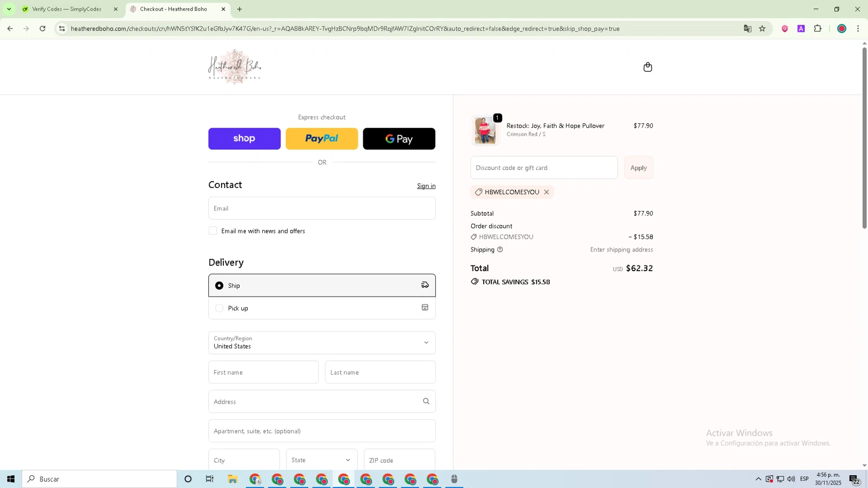Click the red shield extension icon
Viewport: 868px width, 488px height.
[785, 28]
